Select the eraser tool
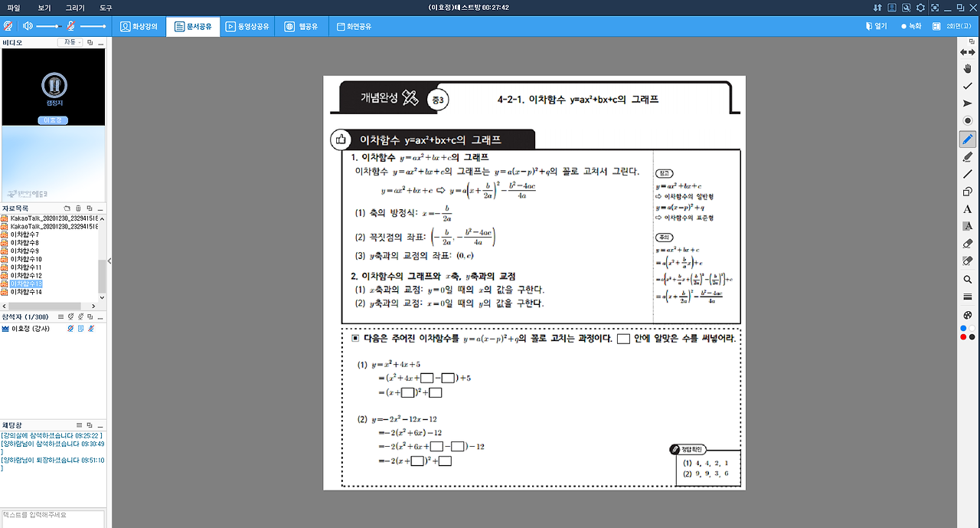Screen dimensions: 980x528 point(968,244)
